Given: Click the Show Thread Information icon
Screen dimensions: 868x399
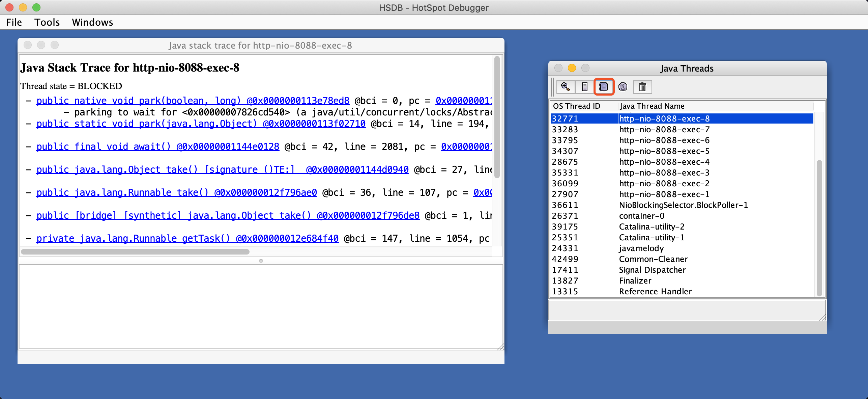Looking at the screenshot, I should (623, 87).
